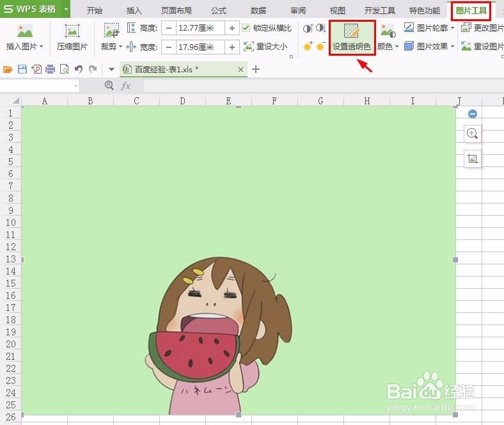Click the Print icon in quick toolbar

[51, 69]
